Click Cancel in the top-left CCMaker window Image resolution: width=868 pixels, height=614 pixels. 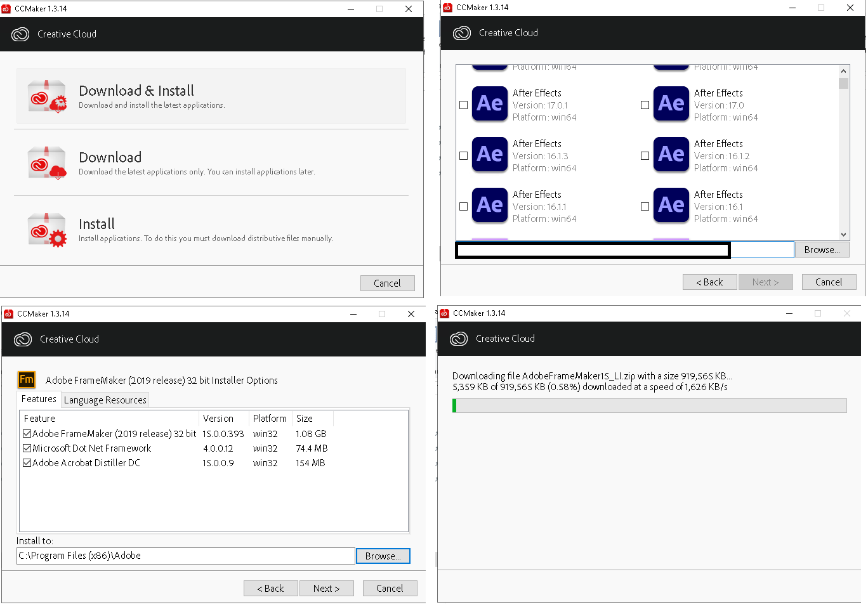click(387, 284)
